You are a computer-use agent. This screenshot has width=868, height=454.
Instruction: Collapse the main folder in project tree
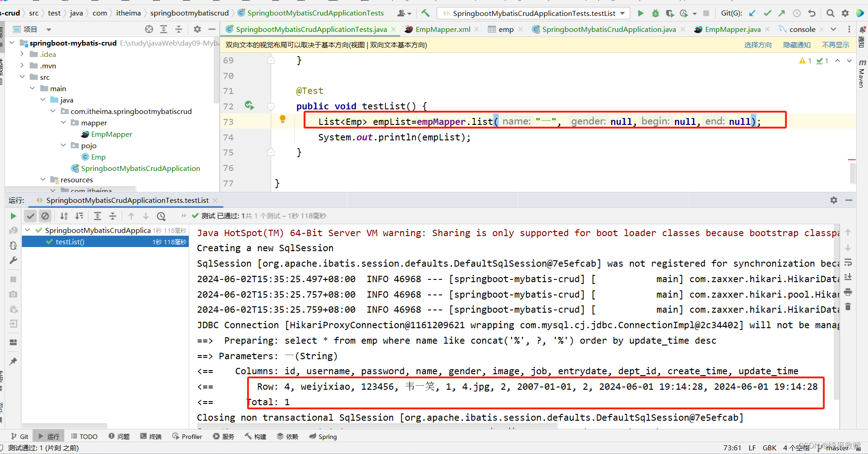(32, 88)
